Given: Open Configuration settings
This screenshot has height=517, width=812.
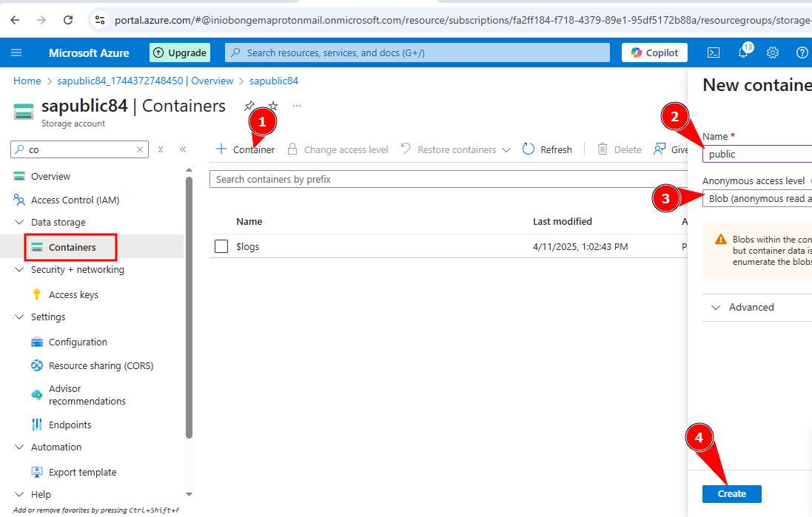Looking at the screenshot, I should coord(78,342).
